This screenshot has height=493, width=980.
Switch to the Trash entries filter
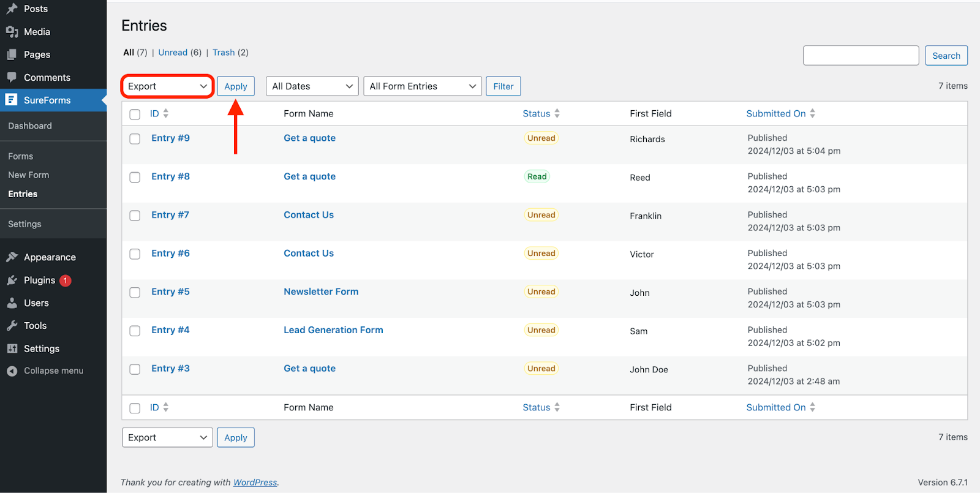(x=224, y=53)
